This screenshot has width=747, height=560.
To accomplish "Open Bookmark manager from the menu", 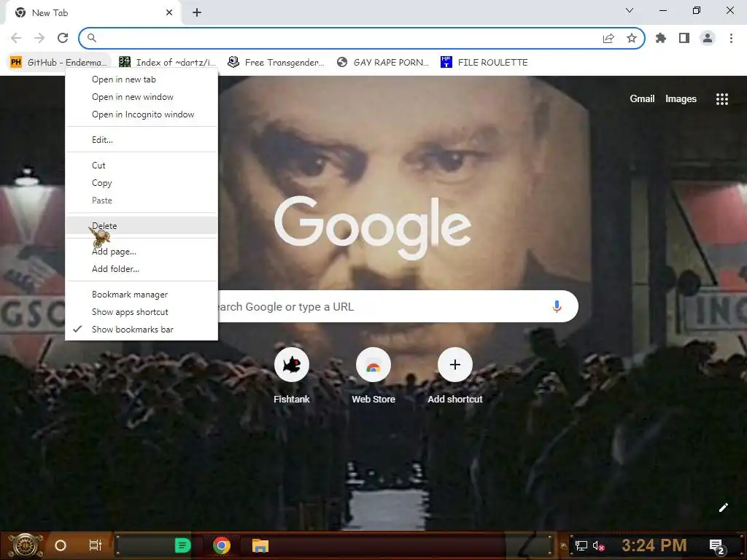I will (x=142, y=295).
